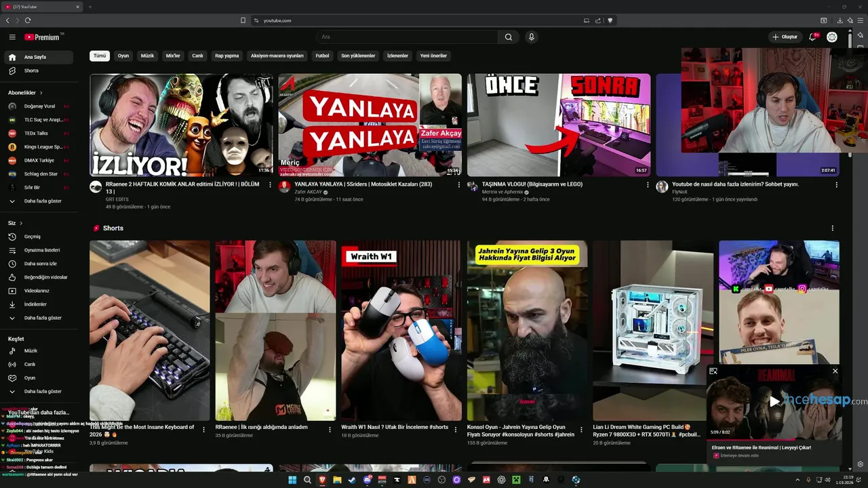
Task: Open Oyun under Keşfet
Action: pyautogui.click(x=40, y=378)
